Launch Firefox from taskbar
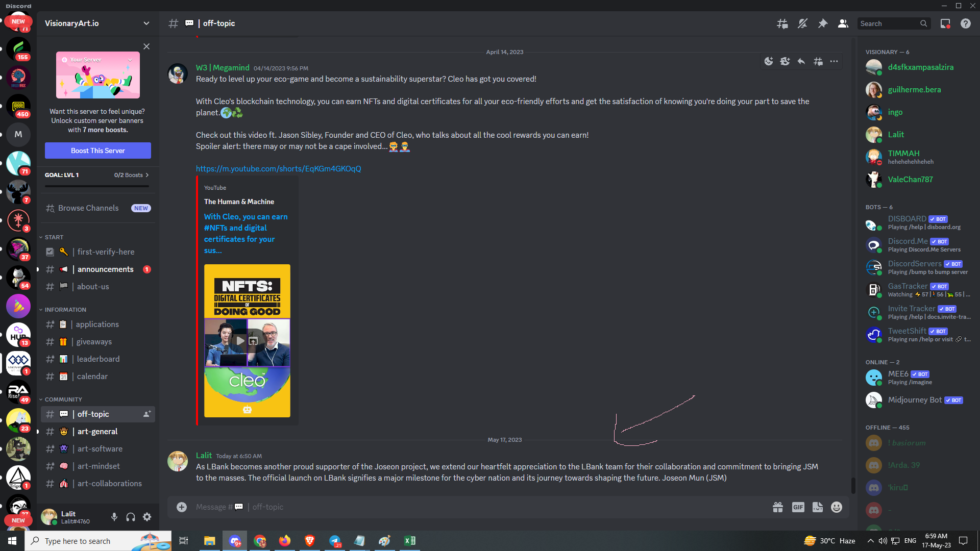 point(284,541)
